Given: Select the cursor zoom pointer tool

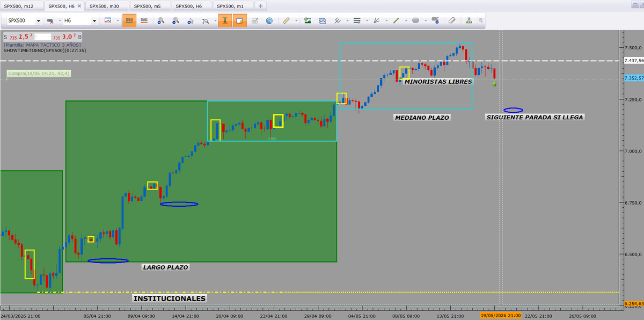Looking at the screenshot, I should [191, 21].
